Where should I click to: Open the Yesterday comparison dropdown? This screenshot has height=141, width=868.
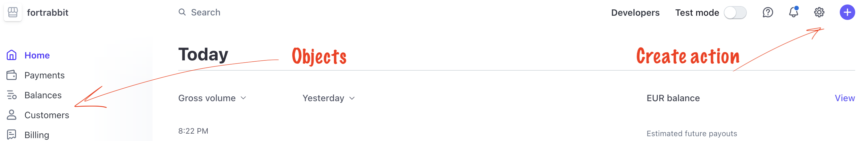pos(329,98)
